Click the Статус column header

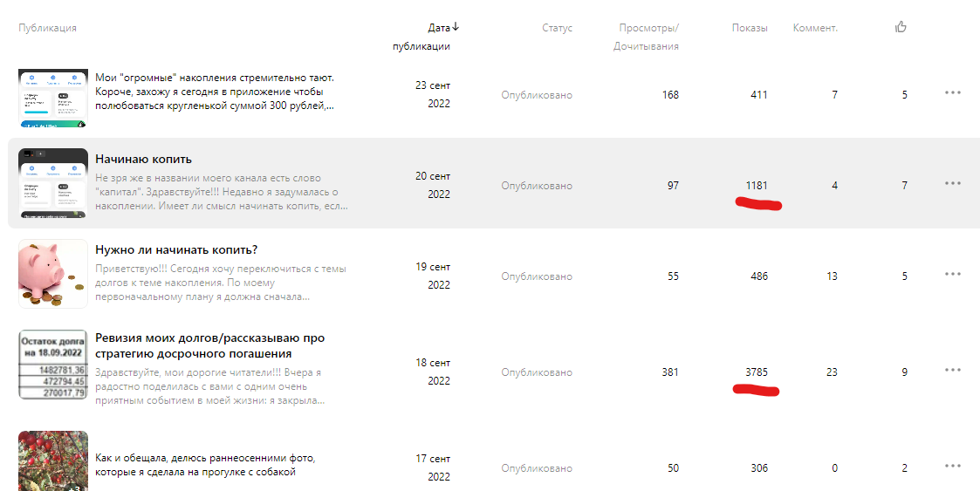557,28
